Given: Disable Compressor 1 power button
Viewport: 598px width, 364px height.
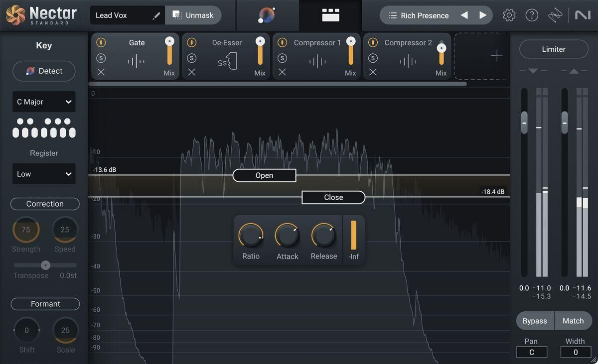Looking at the screenshot, I should coord(282,43).
